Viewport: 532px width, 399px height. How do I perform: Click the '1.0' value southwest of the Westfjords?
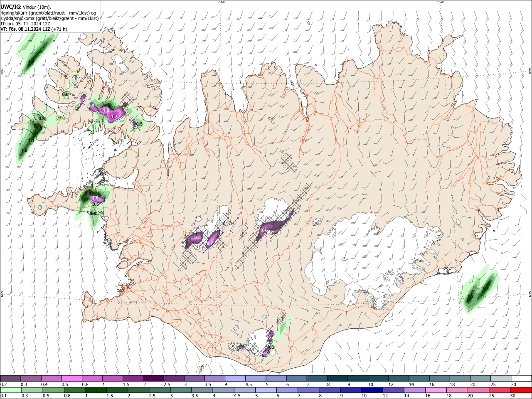coord(24,151)
